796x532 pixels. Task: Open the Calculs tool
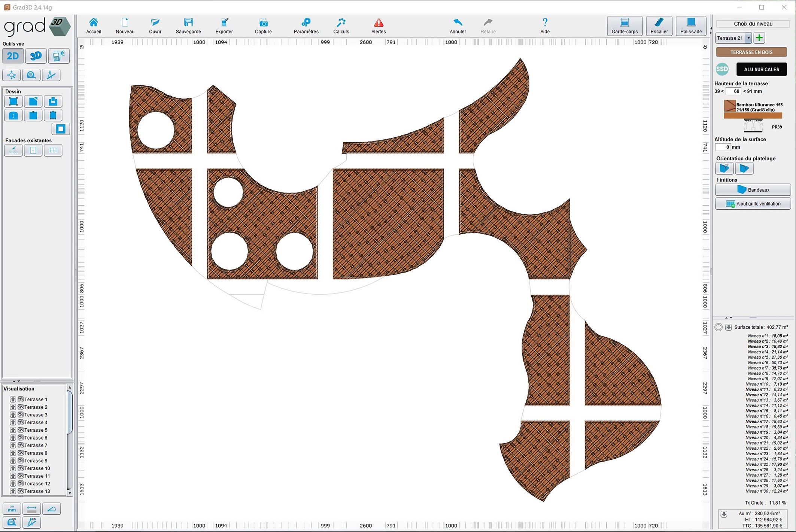tap(341, 26)
